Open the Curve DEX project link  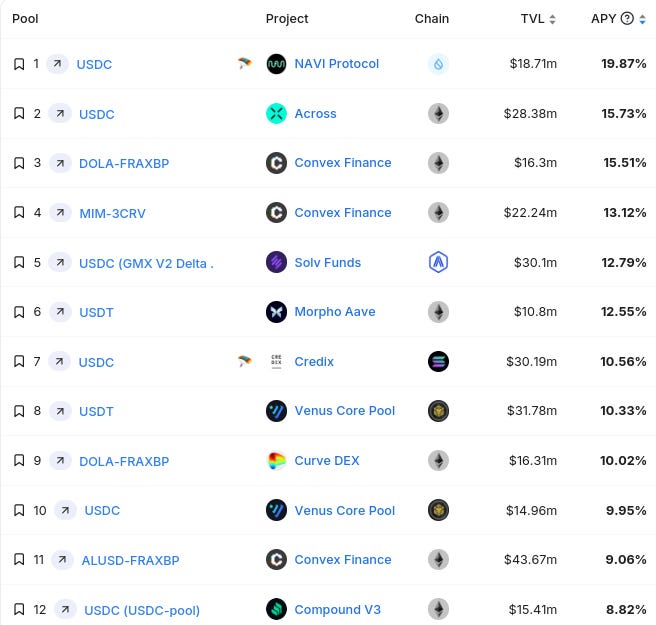(x=327, y=461)
